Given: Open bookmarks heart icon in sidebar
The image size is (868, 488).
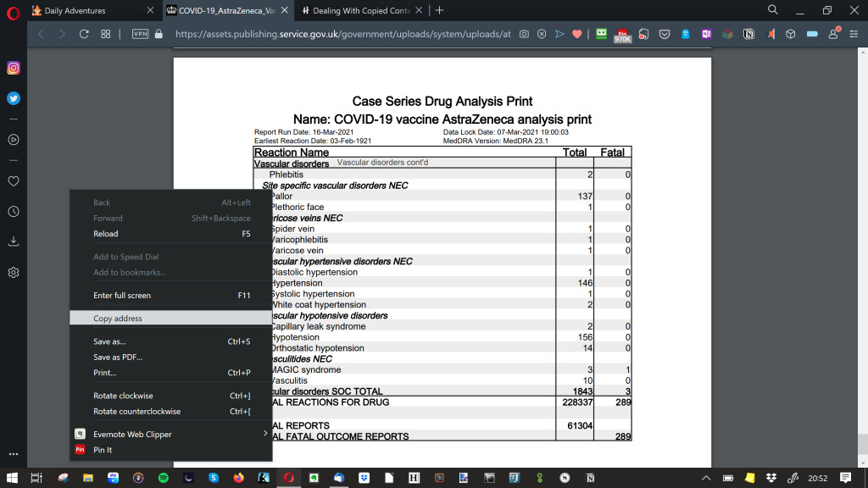Looking at the screenshot, I should 14,180.
